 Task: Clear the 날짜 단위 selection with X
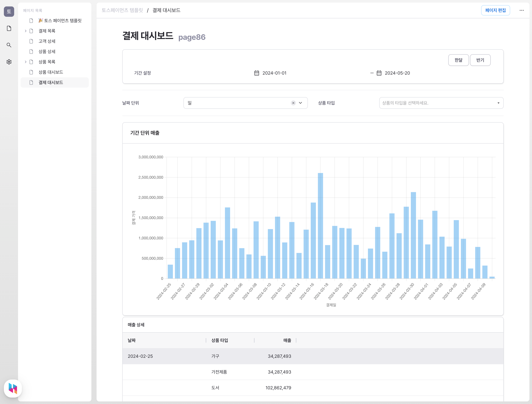pos(293,103)
